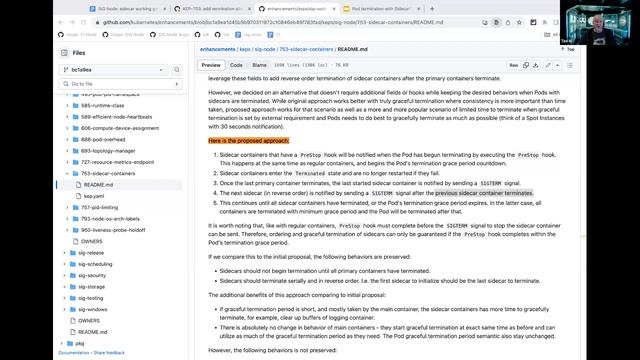Bookmark this page with star icon
This screenshot has width=640, height=360.
(x=519, y=22)
